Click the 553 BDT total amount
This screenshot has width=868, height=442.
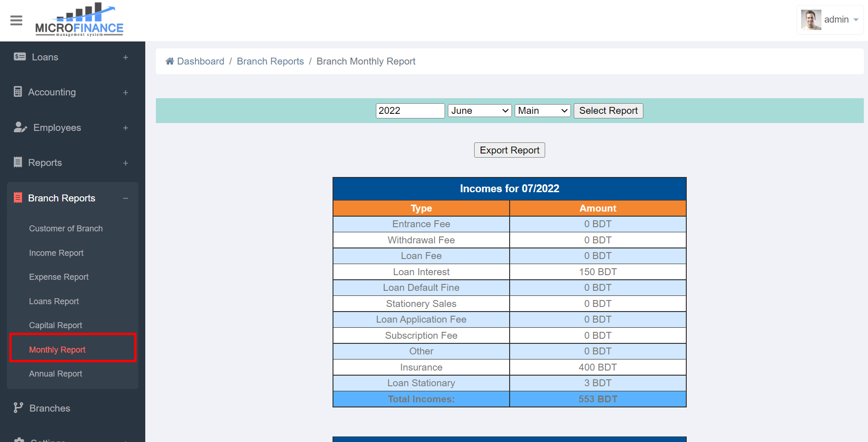598,399
